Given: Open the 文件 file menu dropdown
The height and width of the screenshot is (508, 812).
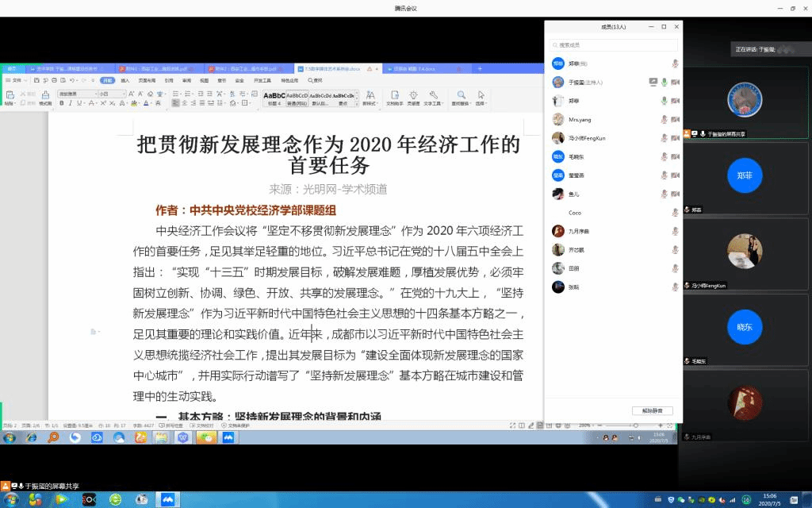Looking at the screenshot, I should (x=17, y=80).
